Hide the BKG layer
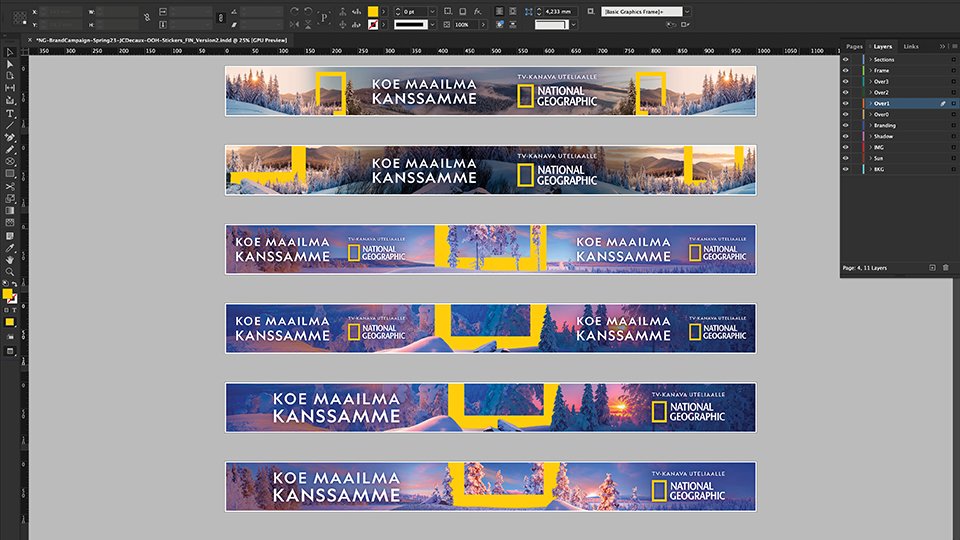Viewport: 960px width, 540px height. [846, 169]
